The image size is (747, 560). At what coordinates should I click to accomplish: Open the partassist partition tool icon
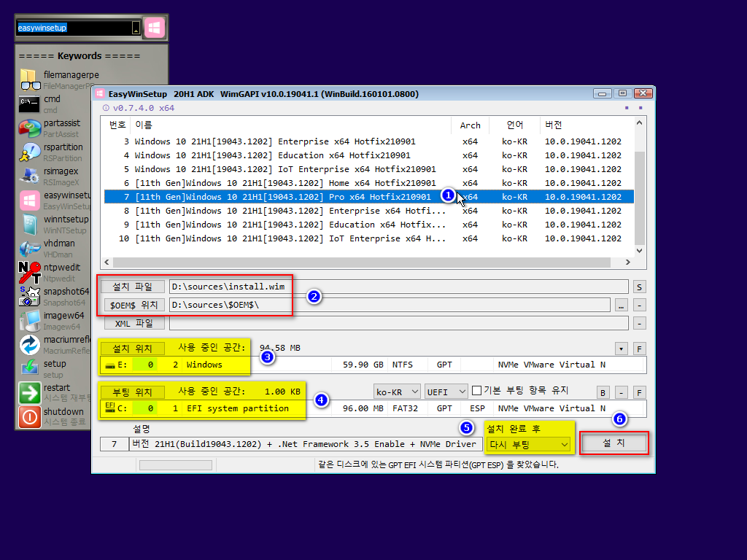pos(29,128)
